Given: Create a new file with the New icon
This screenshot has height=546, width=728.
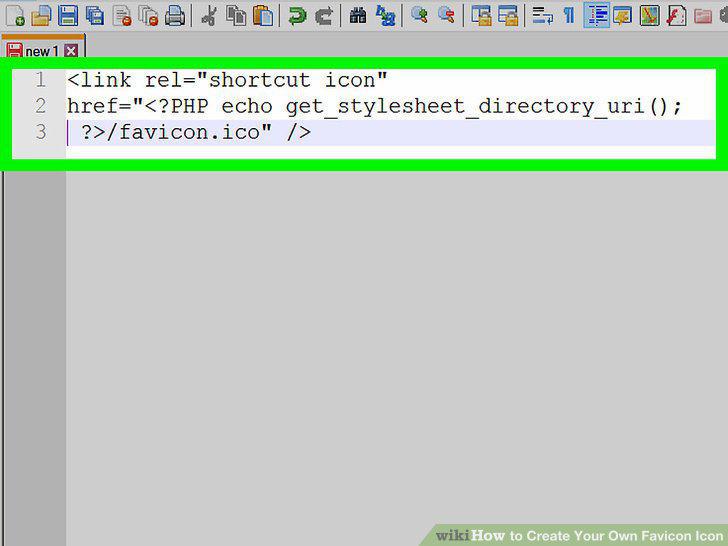Looking at the screenshot, I should tap(15, 15).
